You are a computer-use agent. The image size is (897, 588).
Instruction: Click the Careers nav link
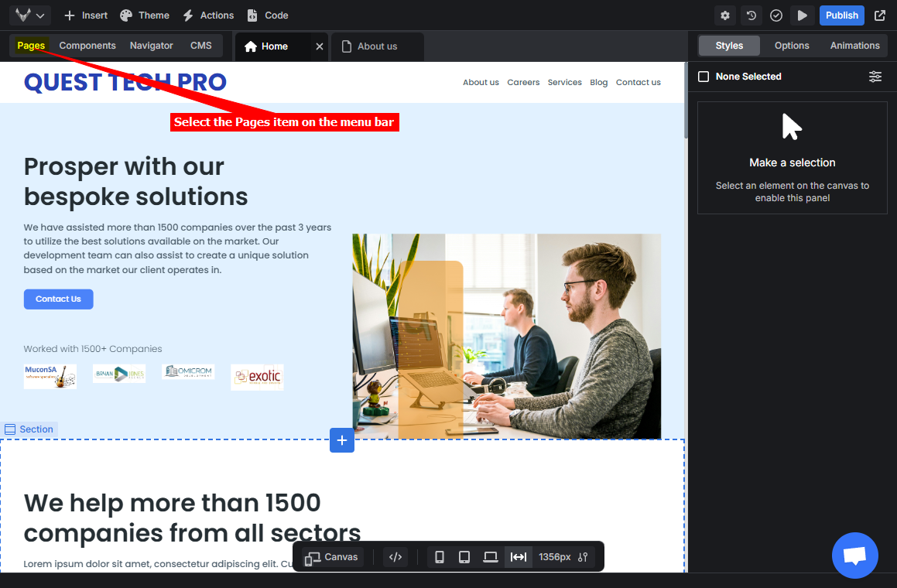523,82
